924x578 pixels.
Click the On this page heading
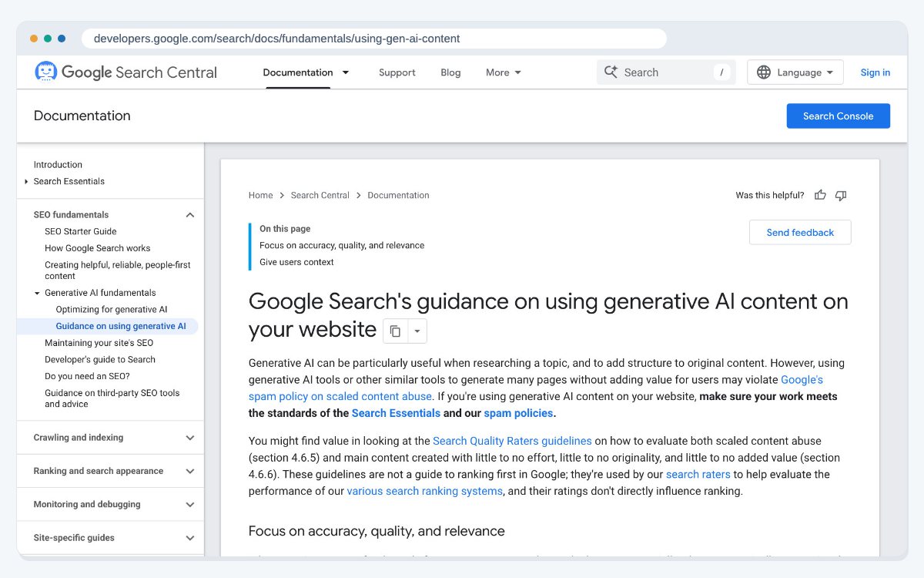coord(285,229)
